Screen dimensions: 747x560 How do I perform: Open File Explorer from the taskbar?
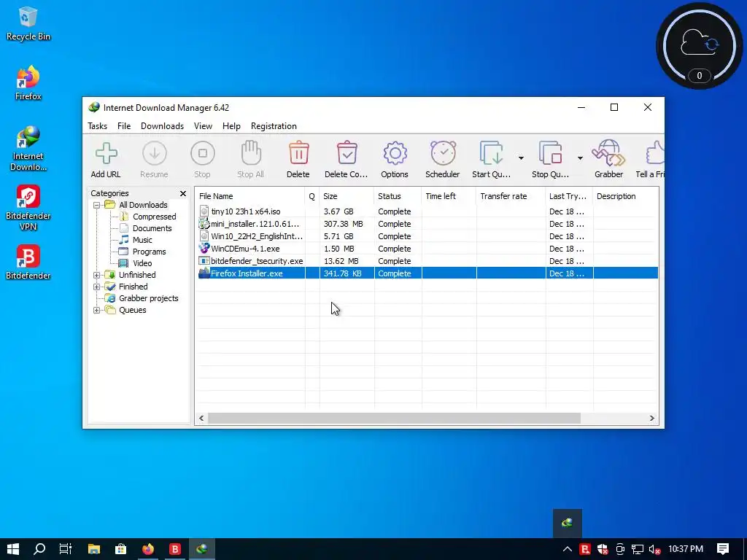coord(94,549)
